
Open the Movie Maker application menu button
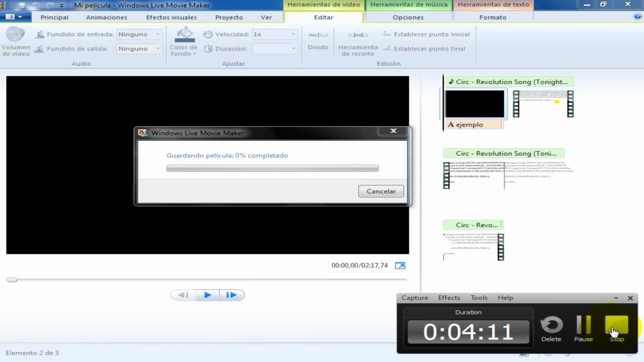14,17
